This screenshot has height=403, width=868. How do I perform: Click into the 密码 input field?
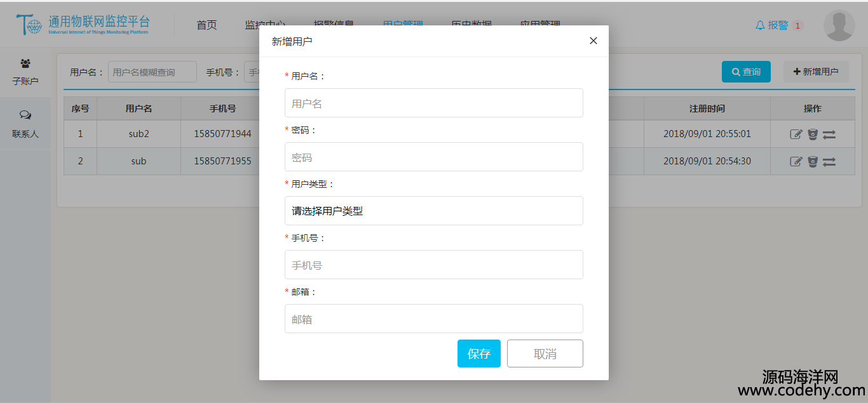pyautogui.click(x=433, y=157)
